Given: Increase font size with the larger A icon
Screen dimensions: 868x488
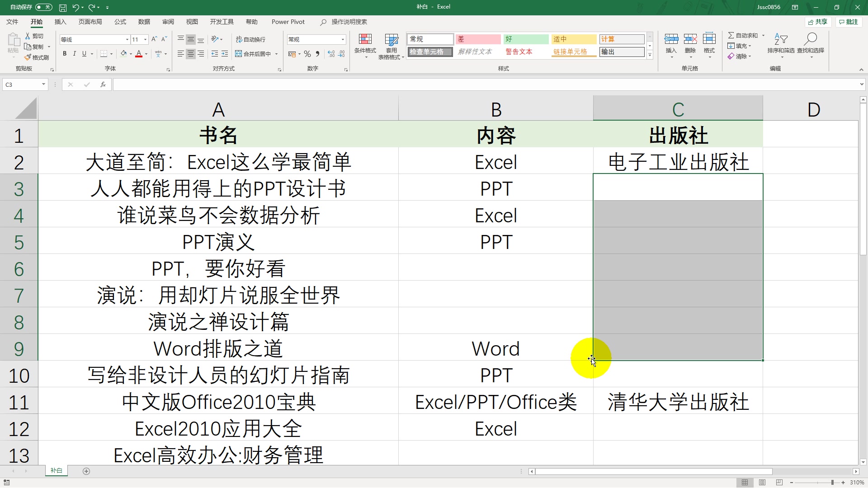Looking at the screenshot, I should (154, 39).
